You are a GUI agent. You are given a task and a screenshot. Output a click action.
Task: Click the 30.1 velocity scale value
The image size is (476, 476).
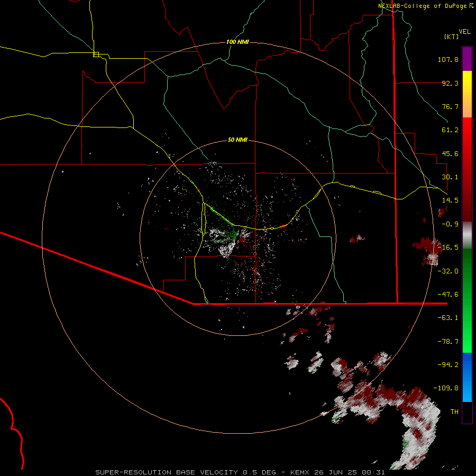(450, 177)
